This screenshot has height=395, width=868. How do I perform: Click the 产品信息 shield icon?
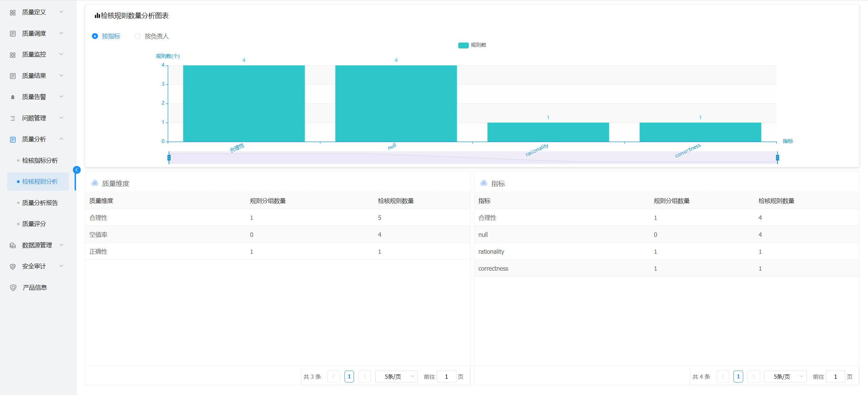13,288
